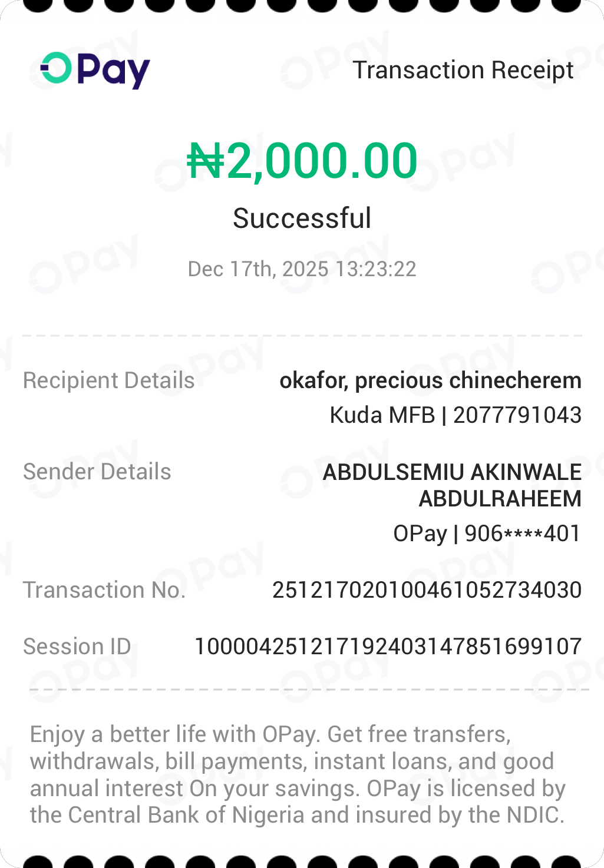The image size is (604, 868).
Task: Click the Transaction No. label
Action: pos(104,590)
